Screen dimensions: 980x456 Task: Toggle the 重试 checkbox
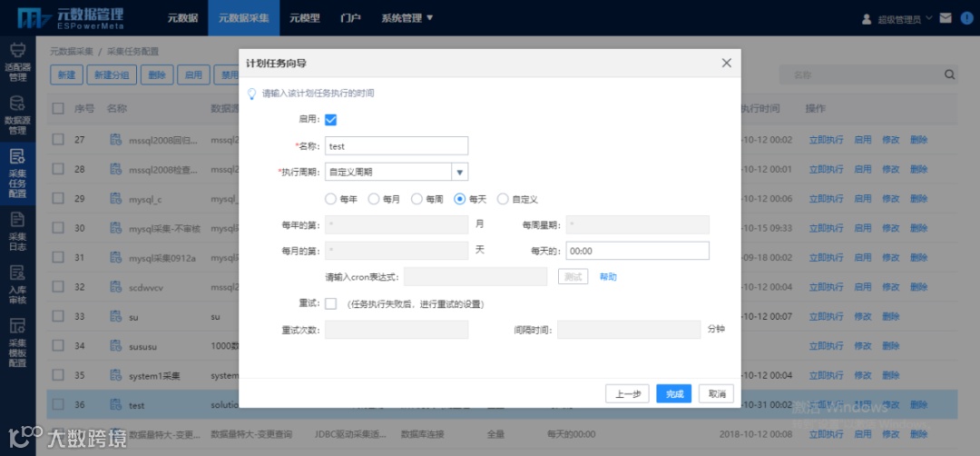pyautogui.click(x=330, y=303)
